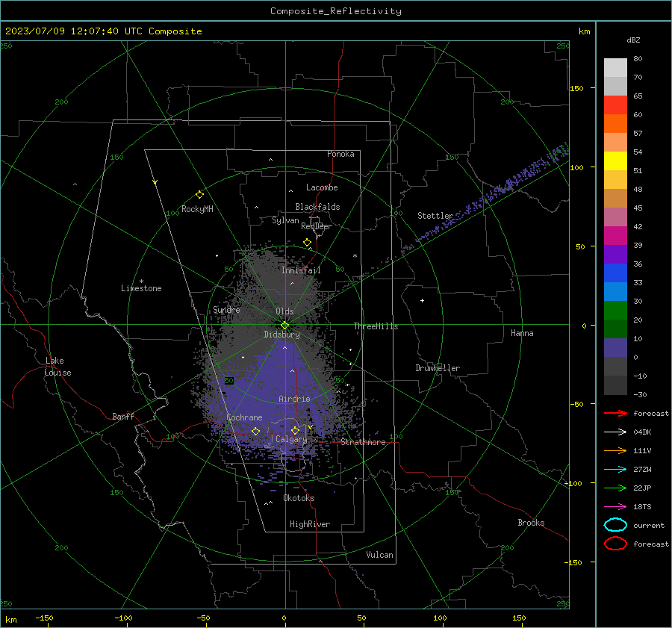672x628 pixels.
Task: Click the Strathmore label
Action: [363, 442]
